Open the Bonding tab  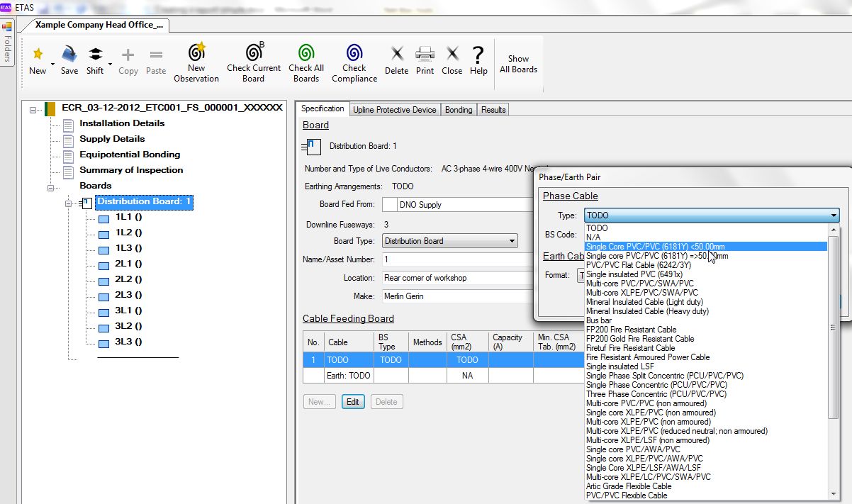(x=459, y=110)
